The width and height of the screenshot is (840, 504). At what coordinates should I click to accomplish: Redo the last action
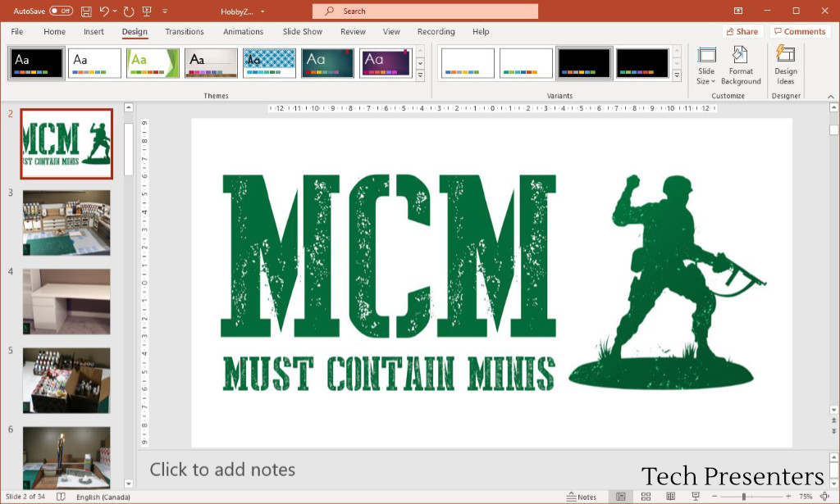point(129,11)
